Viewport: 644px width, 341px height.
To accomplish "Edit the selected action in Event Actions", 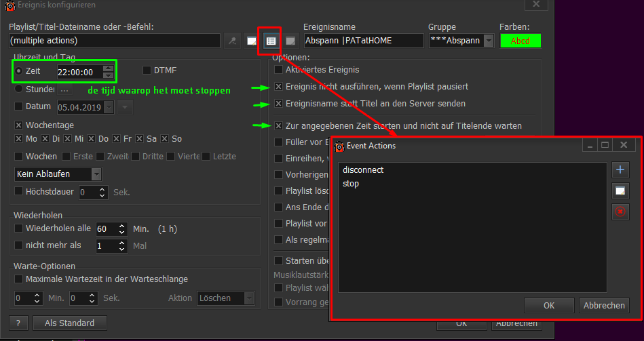I will click(620, 190).
